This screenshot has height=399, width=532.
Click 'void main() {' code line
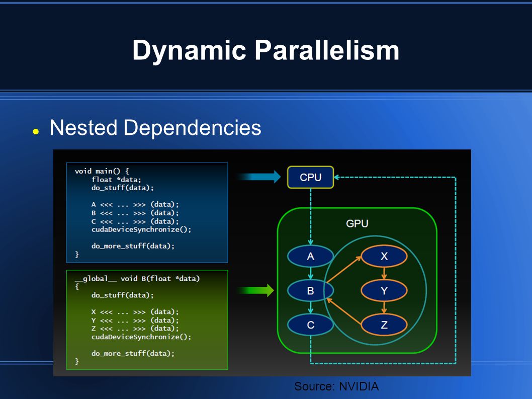click(x=102, y=171)
